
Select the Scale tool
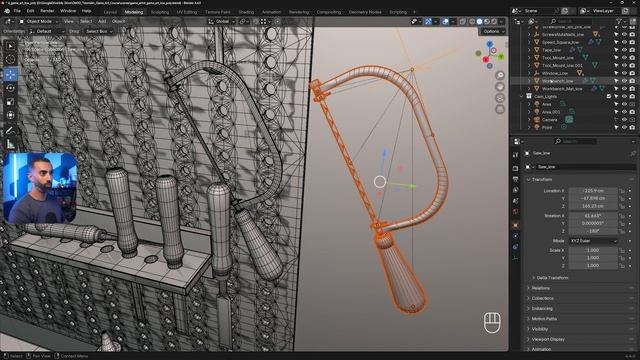pos(11,102)
